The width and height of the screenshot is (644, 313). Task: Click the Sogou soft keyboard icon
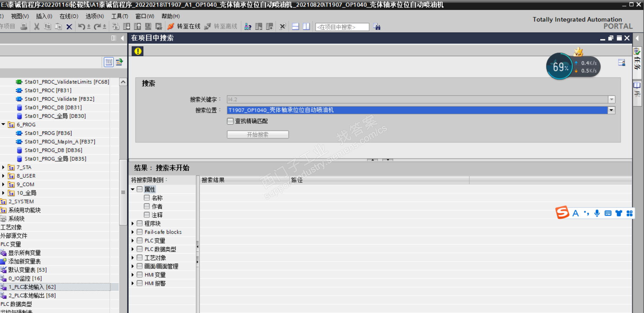tap(608, 213)
